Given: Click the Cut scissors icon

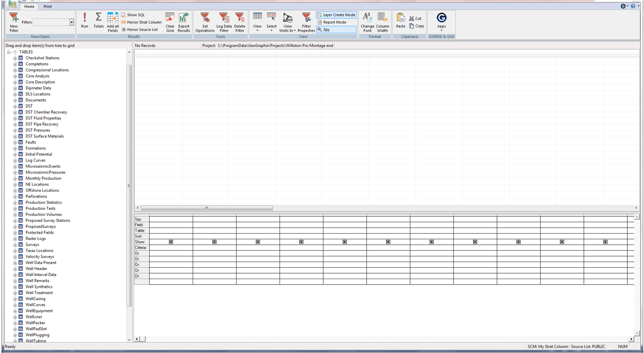Looking at the screenshot, I should click(411, 19).
